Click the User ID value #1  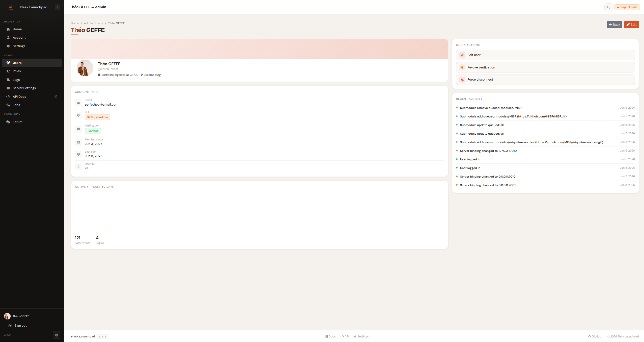(87, 168)
